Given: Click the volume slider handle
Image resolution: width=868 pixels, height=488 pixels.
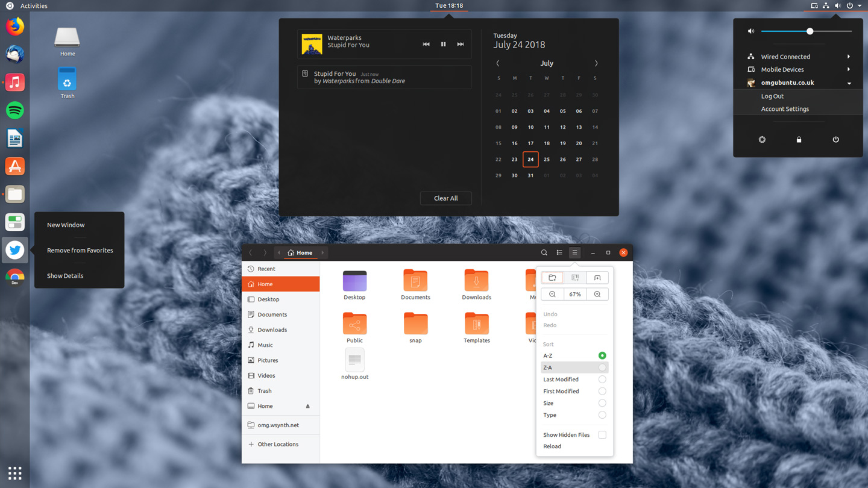Looking at the screenshot, I should click(x=810, y=31).
